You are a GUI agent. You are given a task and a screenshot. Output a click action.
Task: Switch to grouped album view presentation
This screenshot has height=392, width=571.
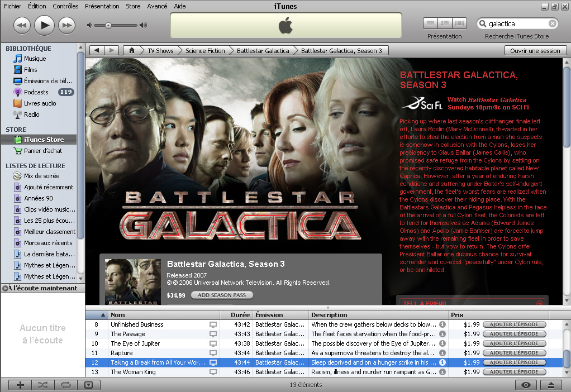[x=445, y=23]
